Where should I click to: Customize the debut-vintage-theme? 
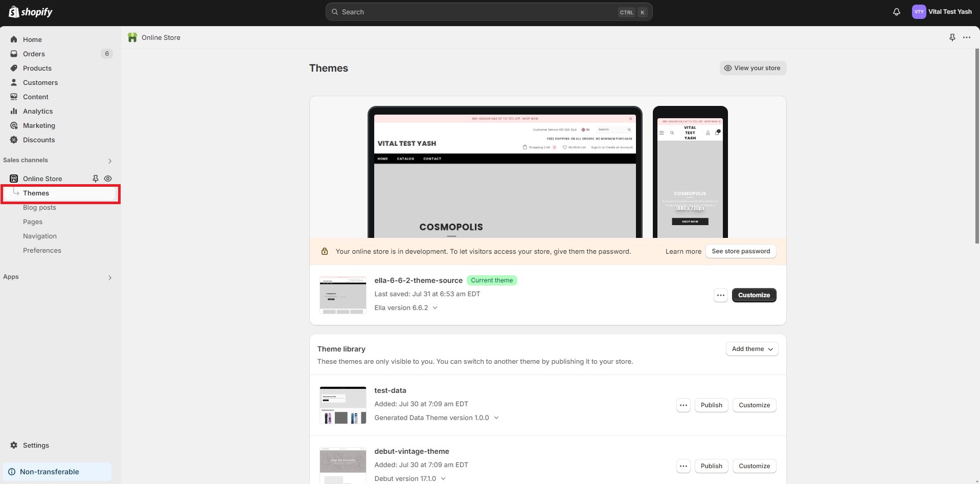click(754, 466)
